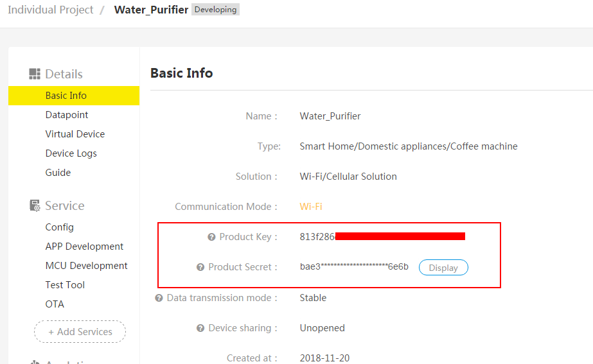Select Virtual Device in sidebar
Screen dimensions: 593x364
tap(75, 134)
